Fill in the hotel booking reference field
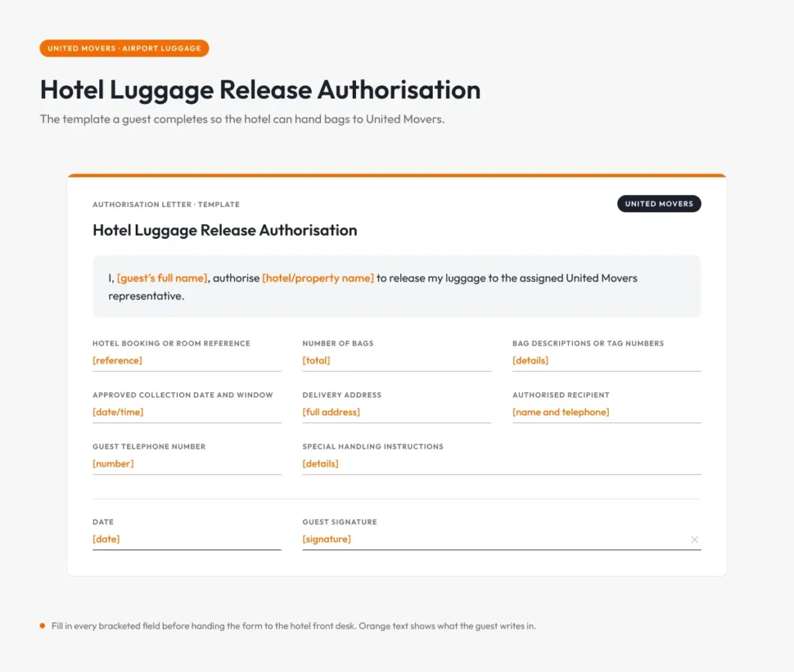The height and width of the screenshot is (672, 794). point(186,360)
